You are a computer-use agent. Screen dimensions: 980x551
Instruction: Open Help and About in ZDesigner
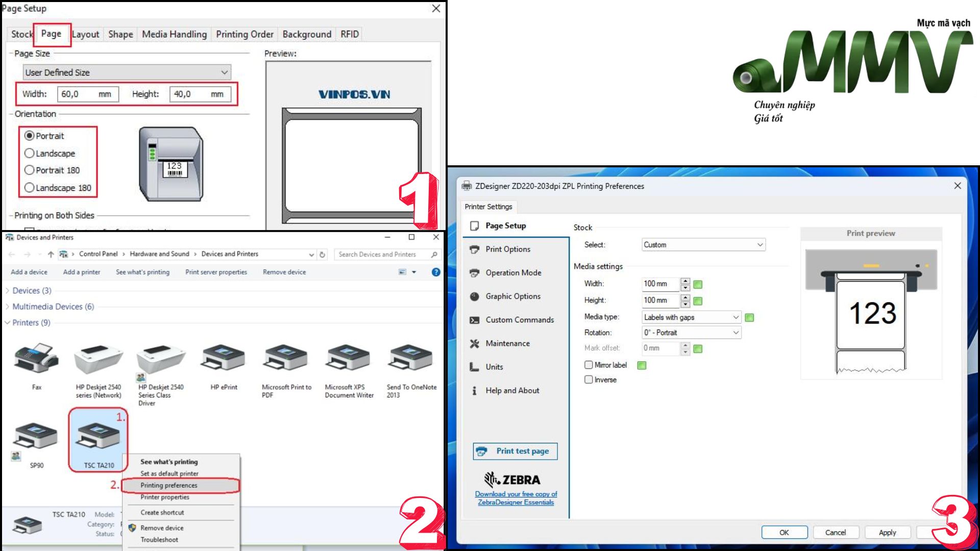coord(512,390)
